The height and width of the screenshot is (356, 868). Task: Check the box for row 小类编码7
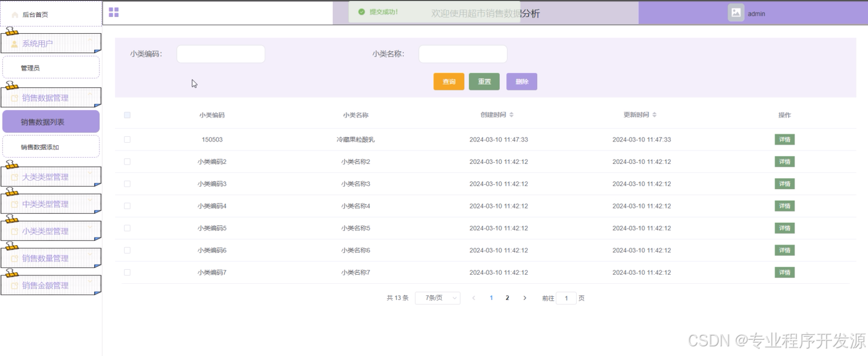pos(127,272)
